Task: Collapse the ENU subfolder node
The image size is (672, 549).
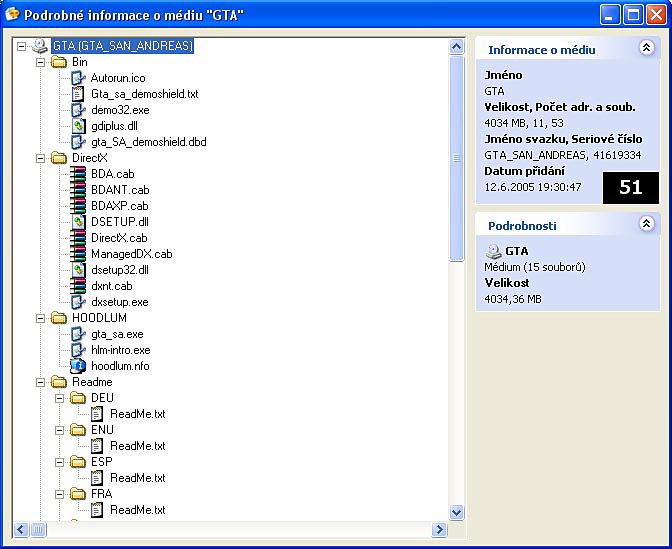Action: pos(60,430)
